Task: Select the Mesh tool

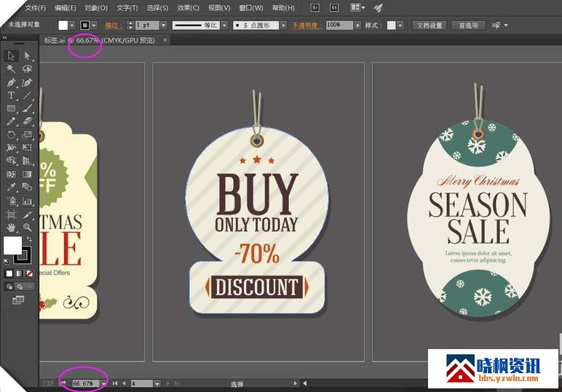Action: pyautogui.click(x=11, y=174)
